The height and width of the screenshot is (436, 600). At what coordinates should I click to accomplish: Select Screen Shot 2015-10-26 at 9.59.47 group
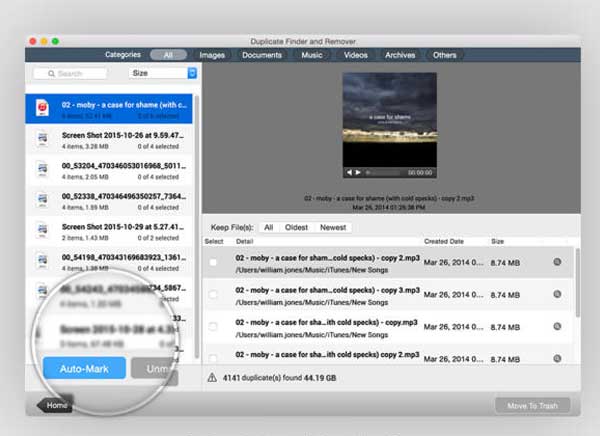[109, 139]
